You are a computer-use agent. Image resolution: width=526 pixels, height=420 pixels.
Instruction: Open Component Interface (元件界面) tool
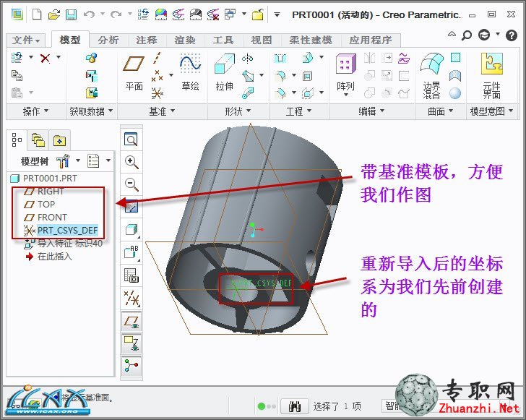tap(491, 76)
